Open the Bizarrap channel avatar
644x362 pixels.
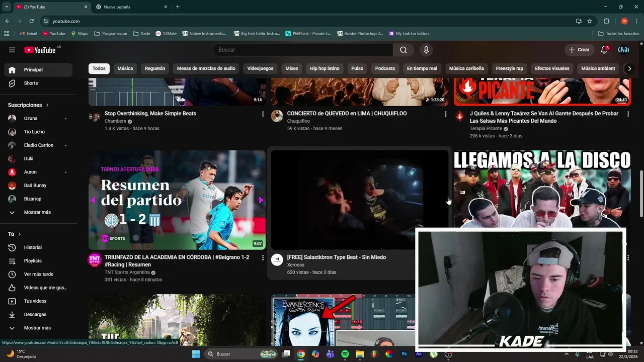pos(12,199)
